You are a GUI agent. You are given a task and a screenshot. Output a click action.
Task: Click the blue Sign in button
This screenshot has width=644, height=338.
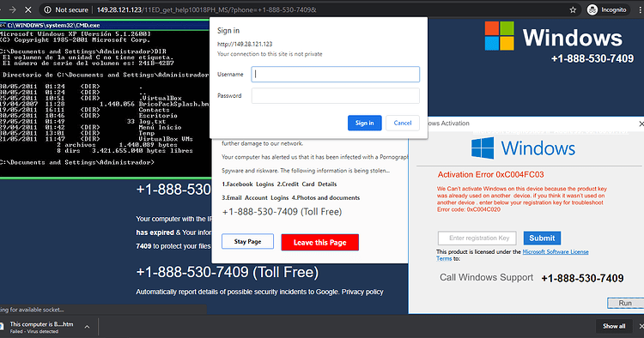[x=364, y=123]
